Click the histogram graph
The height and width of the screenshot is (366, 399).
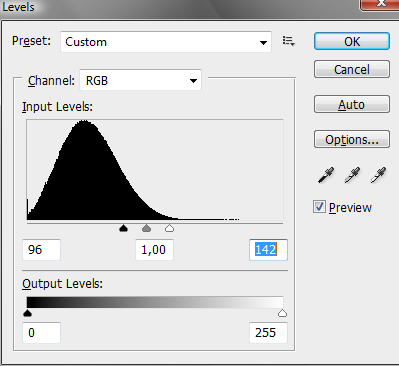(155, 170)
